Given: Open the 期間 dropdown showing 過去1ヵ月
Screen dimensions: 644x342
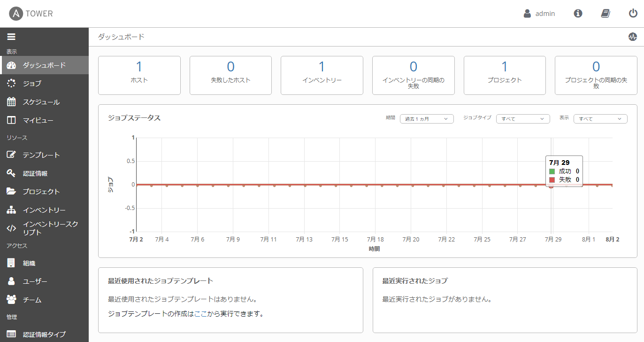Looking at the screenshot, I should click(426, 119).
